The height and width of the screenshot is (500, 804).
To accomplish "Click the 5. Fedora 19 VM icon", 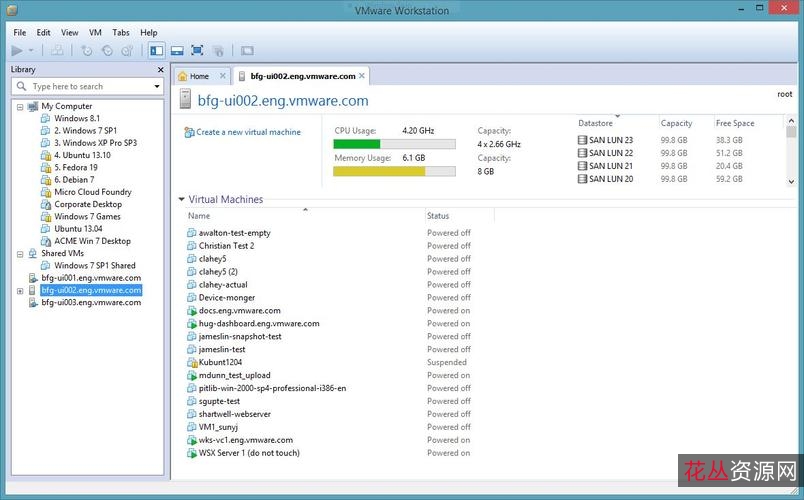I will pos(46,167).
